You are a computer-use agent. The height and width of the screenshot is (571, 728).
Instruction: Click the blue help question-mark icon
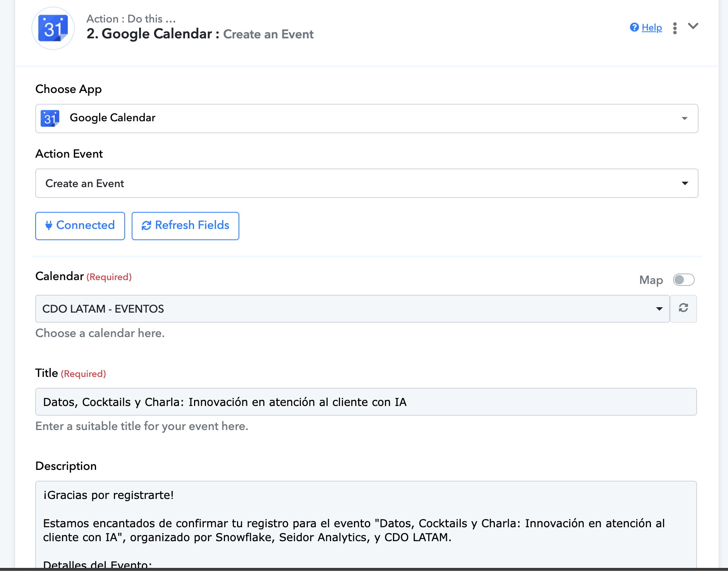(x=634, y=28)
